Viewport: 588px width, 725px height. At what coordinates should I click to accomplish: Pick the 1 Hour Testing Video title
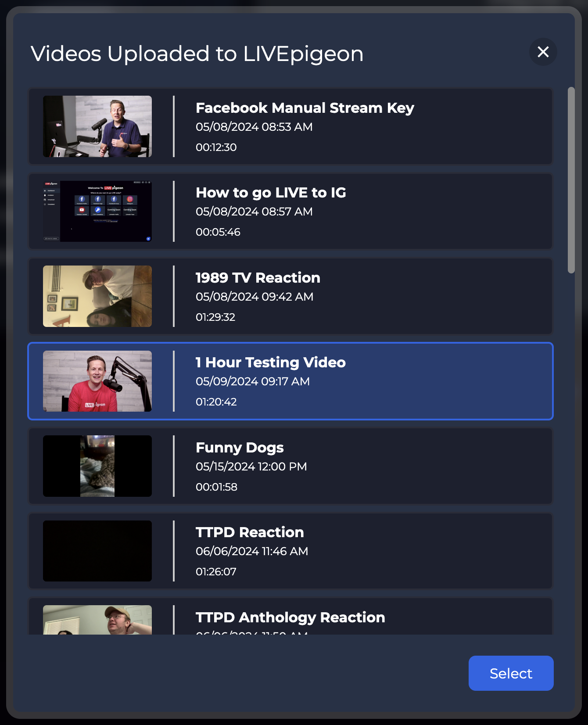coord(271,362)
